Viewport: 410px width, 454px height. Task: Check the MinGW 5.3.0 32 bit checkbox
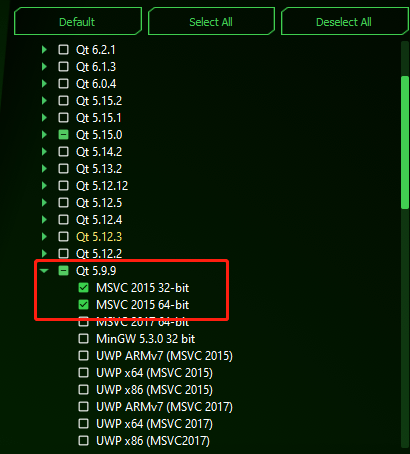[83, 339]
